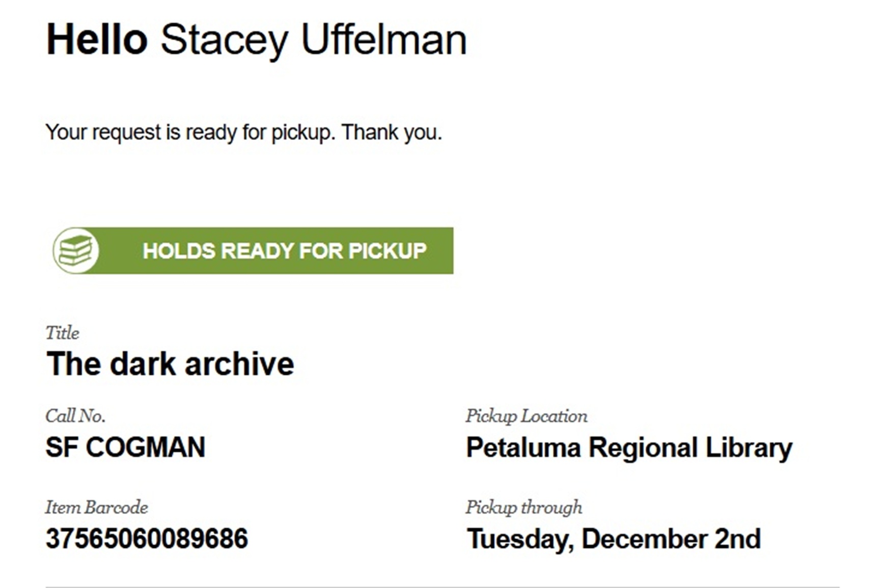Click the Item Barcode label
Image resolution: width=883 pixels, height=588 pixels.
point(97,507)
